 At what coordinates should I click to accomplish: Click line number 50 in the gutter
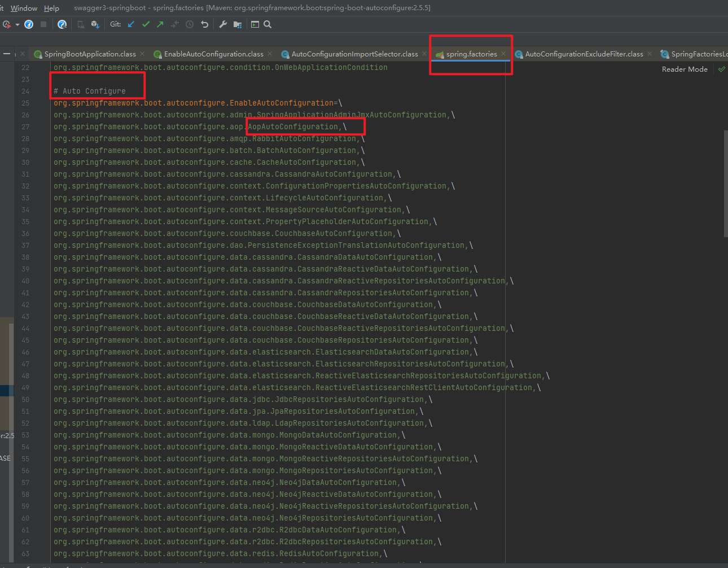[25, 399]
